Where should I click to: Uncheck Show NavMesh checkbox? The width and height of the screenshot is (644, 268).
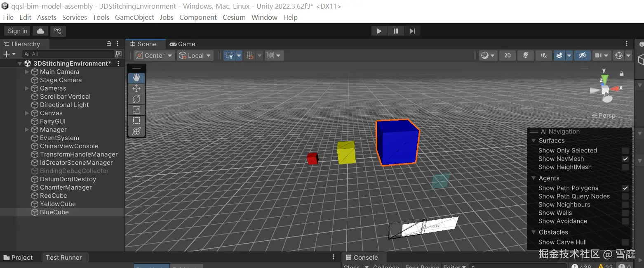pos(625,159)
